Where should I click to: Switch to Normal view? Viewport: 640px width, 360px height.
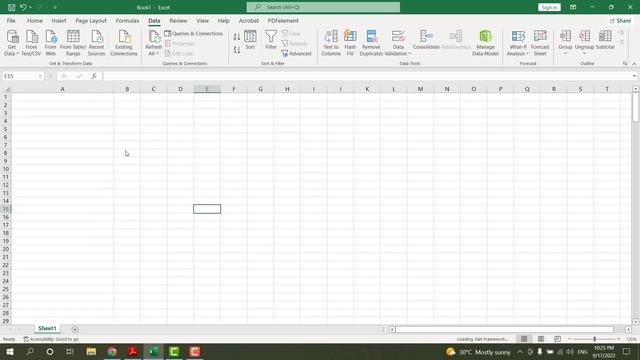tap(524, 339)
